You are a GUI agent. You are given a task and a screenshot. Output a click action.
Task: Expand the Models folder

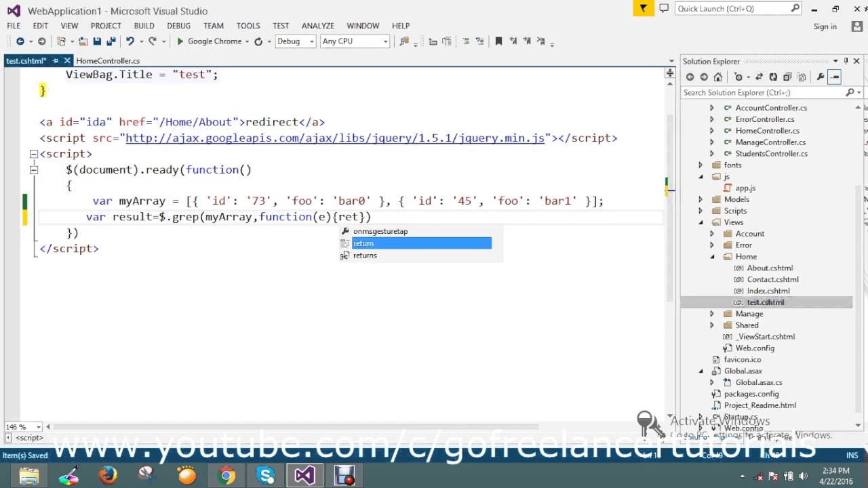click(x=701, y=199)
